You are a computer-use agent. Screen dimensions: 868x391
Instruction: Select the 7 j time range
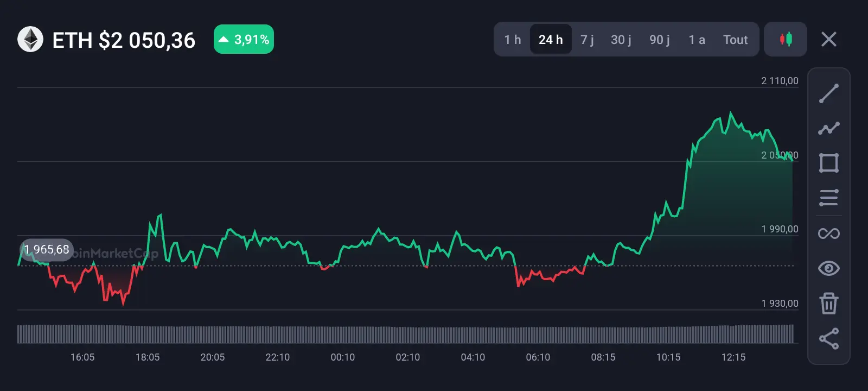click(x=587, y=40)
